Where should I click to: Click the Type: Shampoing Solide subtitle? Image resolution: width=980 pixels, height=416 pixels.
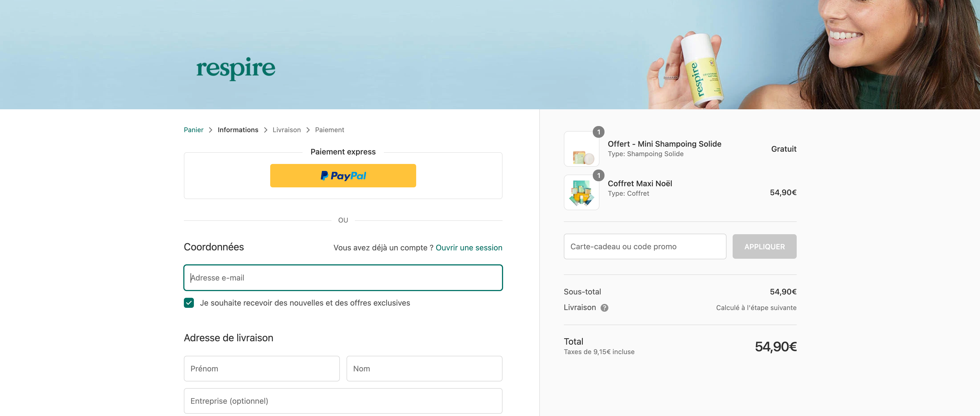click(645, 154)
